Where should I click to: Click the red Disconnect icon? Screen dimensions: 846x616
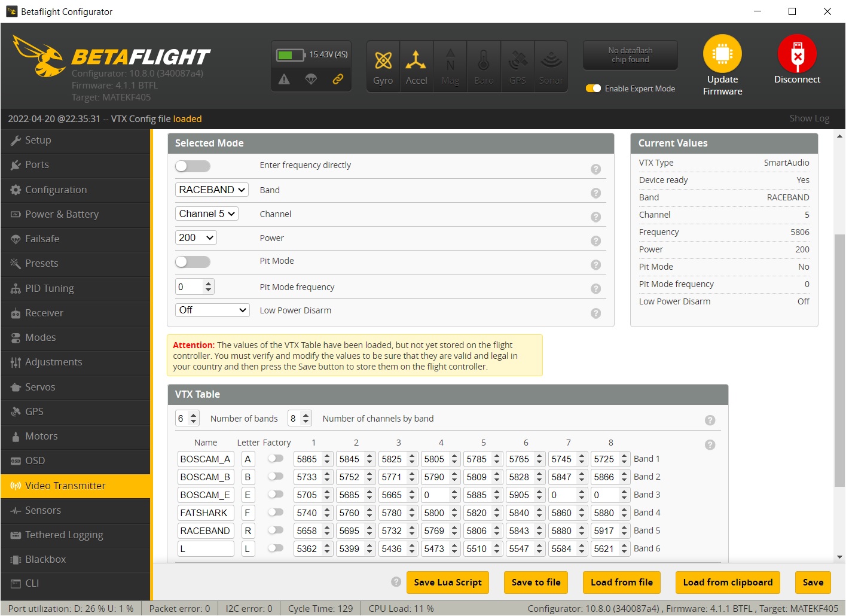point(796,54)
